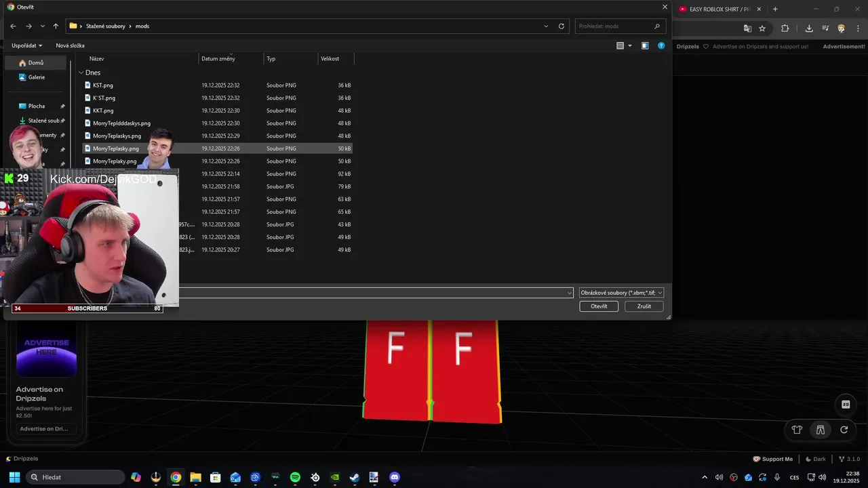Open Copilot from the taskbar
868x488 pixels.
click(x=136, y=477)
